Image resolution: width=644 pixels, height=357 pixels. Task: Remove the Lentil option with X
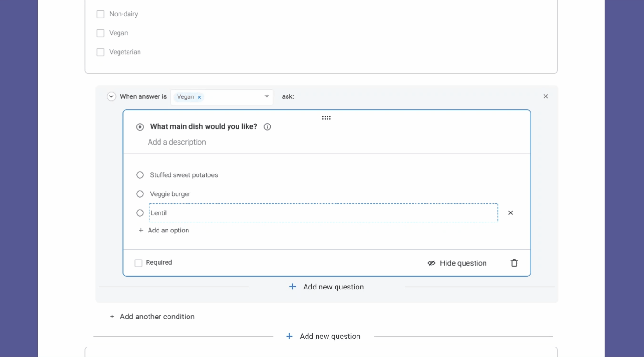pyautogui.click(x=510, y=213)
